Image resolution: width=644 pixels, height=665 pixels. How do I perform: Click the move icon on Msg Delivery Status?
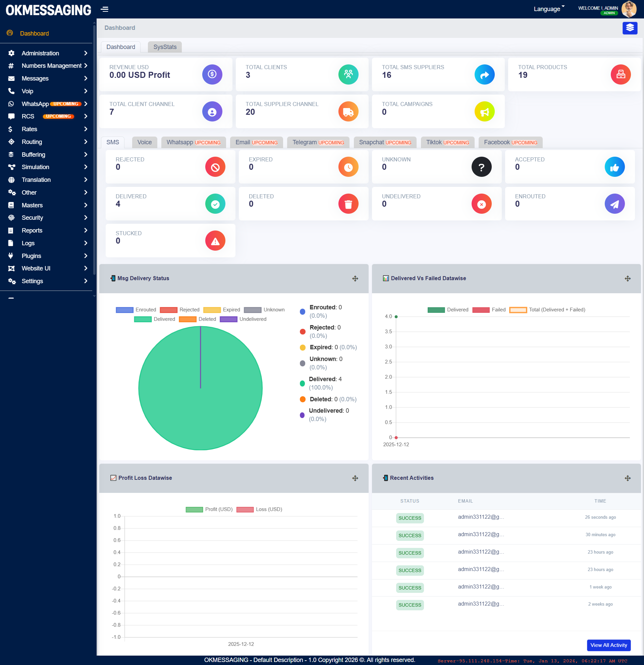pos(355,278)
